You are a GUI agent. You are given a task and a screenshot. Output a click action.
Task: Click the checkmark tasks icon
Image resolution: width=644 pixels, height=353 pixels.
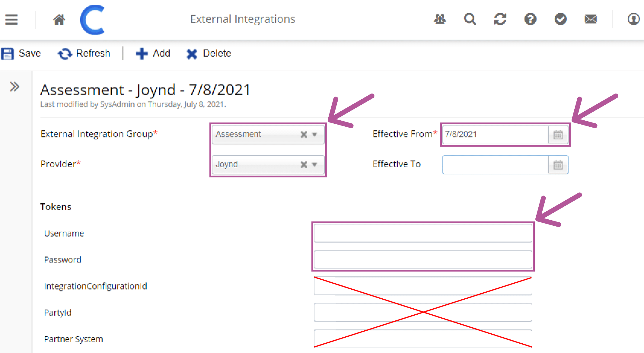pyautogui.click(x=560, y=19)
